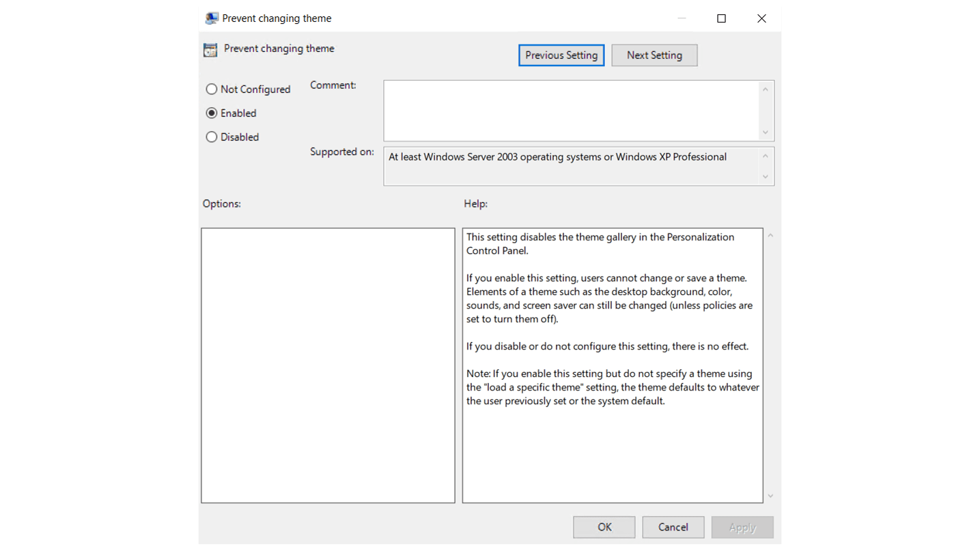Click the policy icon beside 'Prevent changing theme'
Screen dimensions: 980x551
click(210, 48)
